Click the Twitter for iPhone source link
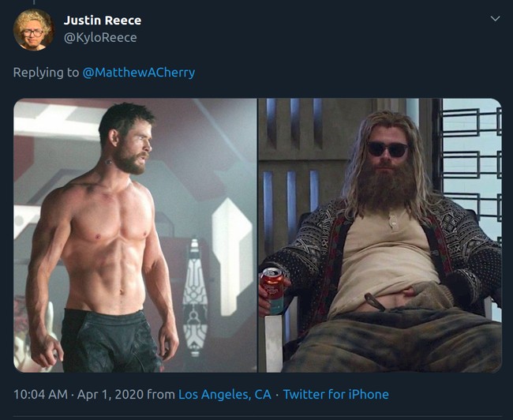This screenshot has width=513, height=420. click(335, 394)
